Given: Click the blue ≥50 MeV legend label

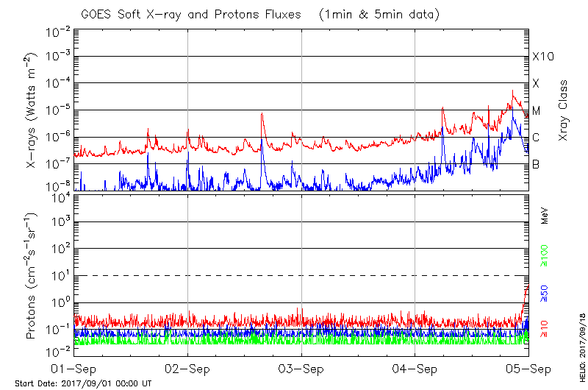Looking at the screenshot, I should (545, 293).
